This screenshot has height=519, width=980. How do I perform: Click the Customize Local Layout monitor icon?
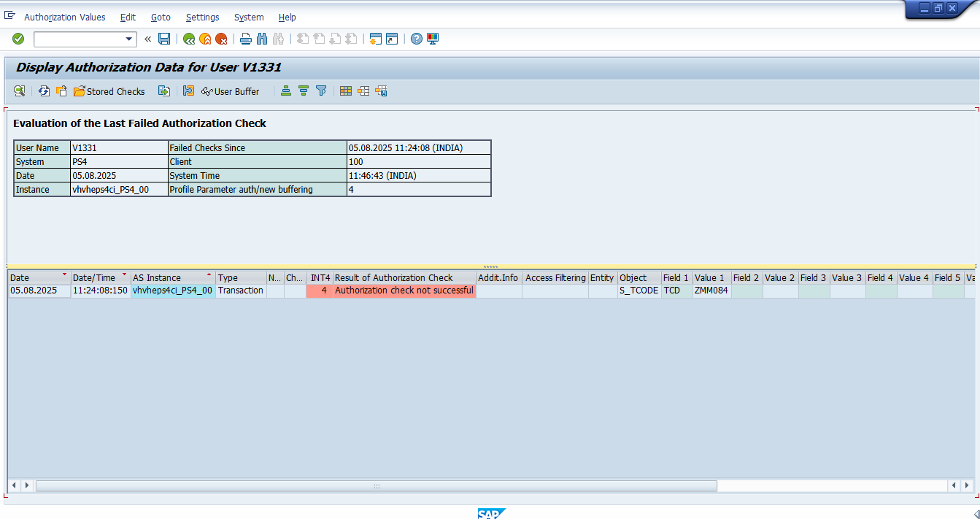(433, 39)
